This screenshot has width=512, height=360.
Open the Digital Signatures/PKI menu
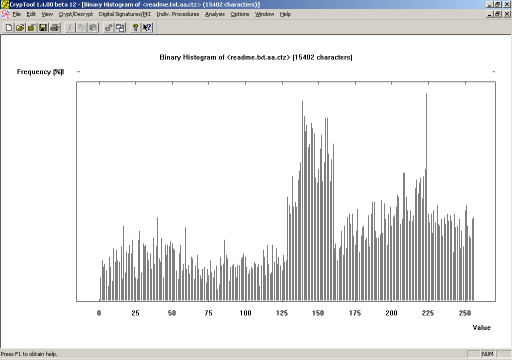point(125,14)
